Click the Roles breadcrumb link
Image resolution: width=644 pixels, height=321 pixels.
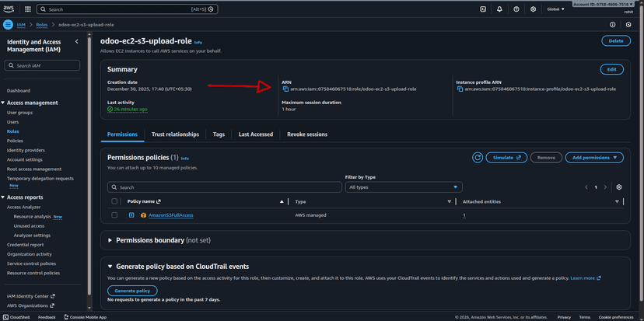[42, 25]
